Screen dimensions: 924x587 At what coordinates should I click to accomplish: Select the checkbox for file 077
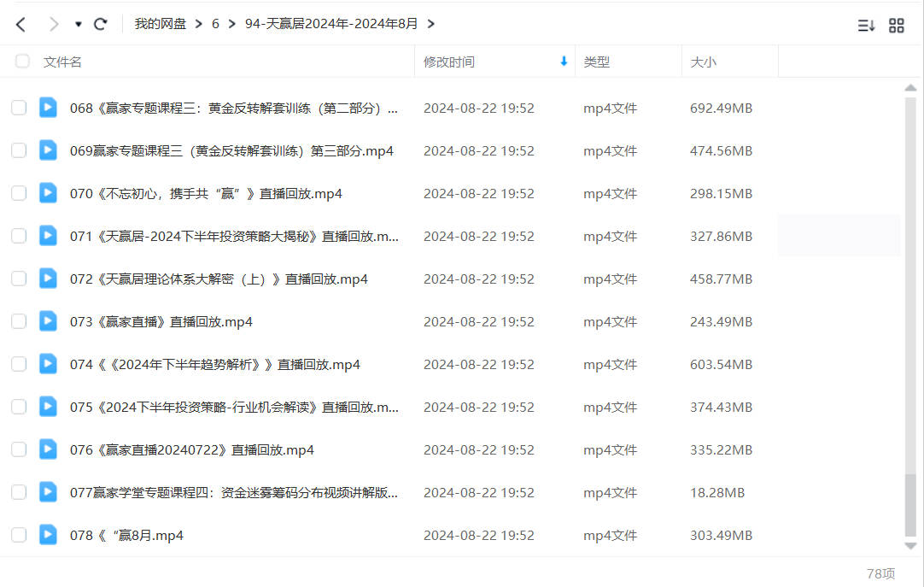click(x=19, y=492)
